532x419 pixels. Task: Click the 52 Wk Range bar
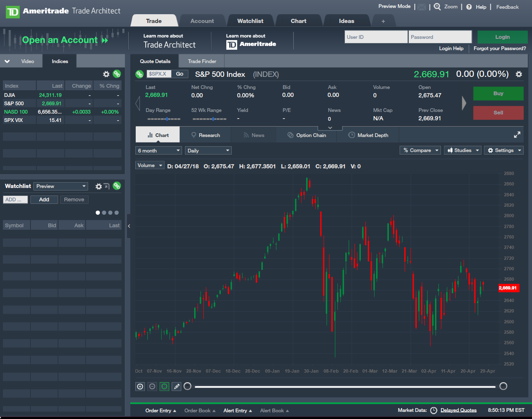click(x=209, y=119)
